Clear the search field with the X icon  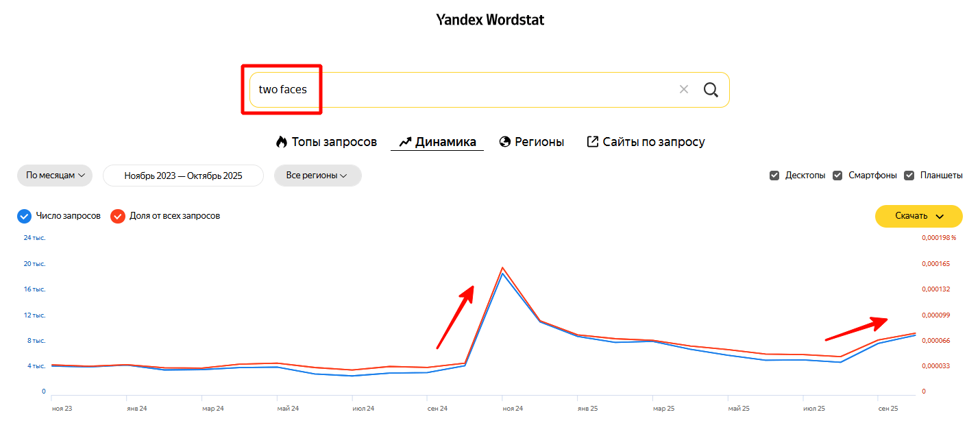tap(683, 89)
